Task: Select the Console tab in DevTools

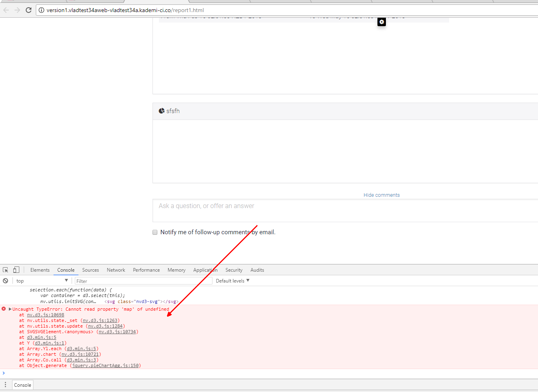Action: tap(66, 270)
